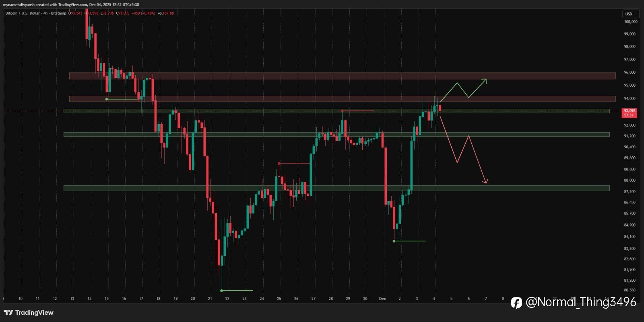Viewport: 644px width, 322px height.
Task: Click the open value O93,543 in the legend
Action: coord(75,13)
